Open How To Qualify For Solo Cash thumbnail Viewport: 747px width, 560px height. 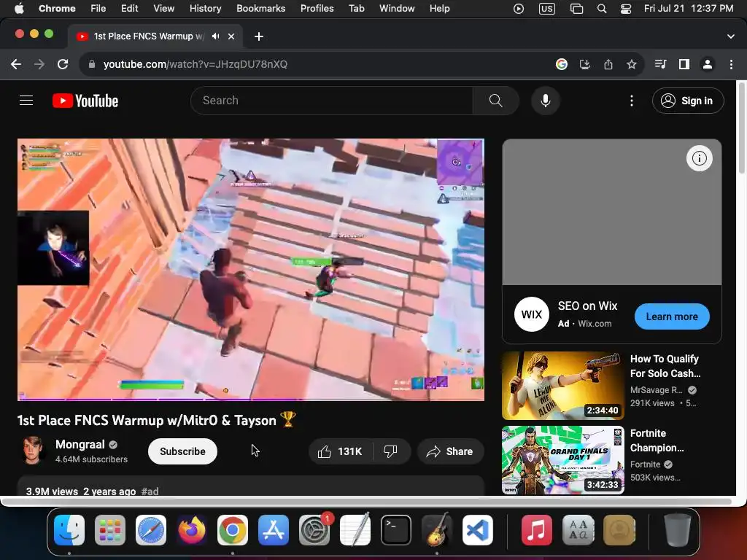562,386
